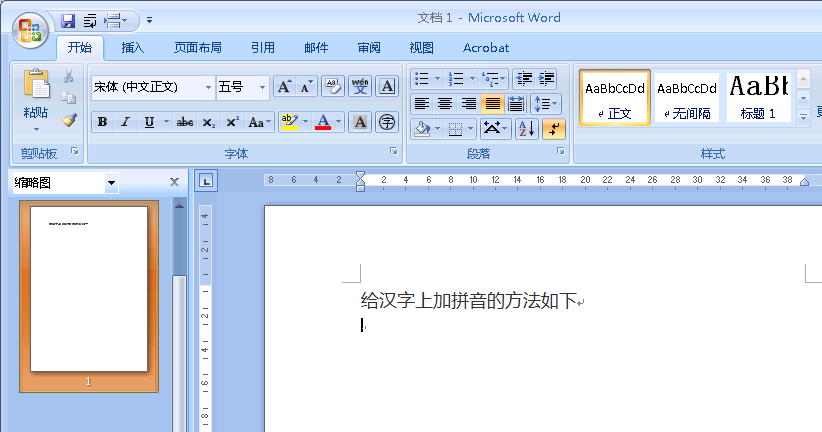Open the 引用 ribbon tab

263,48
